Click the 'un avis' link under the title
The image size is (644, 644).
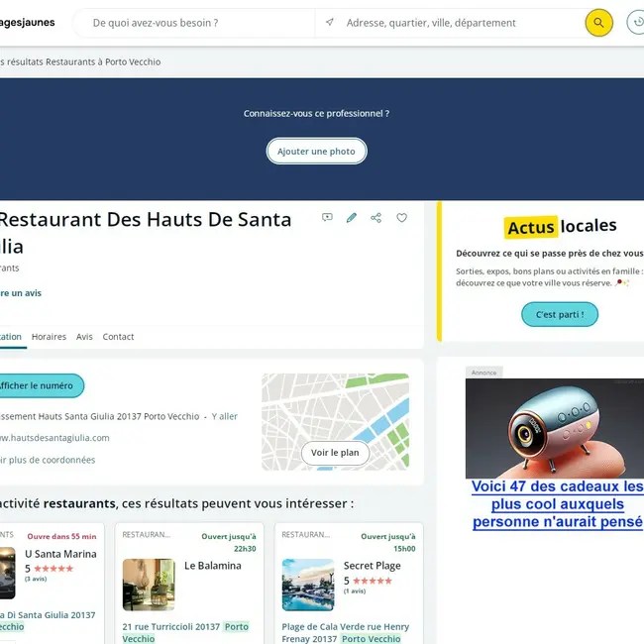pos(21,293)
